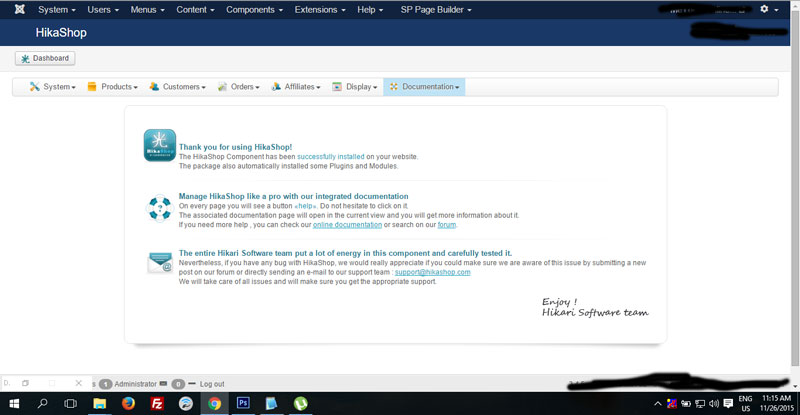Viewport: 800px width, 415px height.
Task: Expand the Products dropdown
Action: [112, 87]
